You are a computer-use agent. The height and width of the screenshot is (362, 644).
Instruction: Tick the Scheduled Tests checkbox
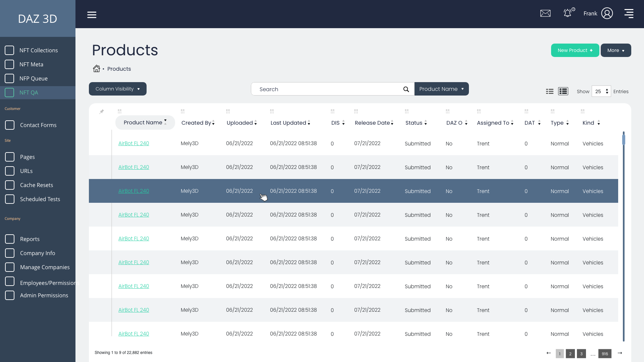tap(10, 199)
